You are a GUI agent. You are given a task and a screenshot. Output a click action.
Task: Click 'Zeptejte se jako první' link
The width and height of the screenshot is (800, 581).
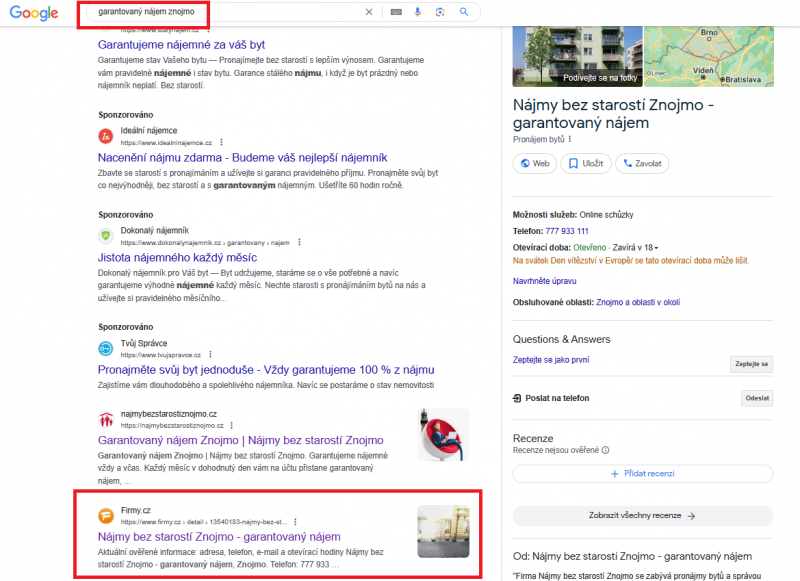(551, 360)
